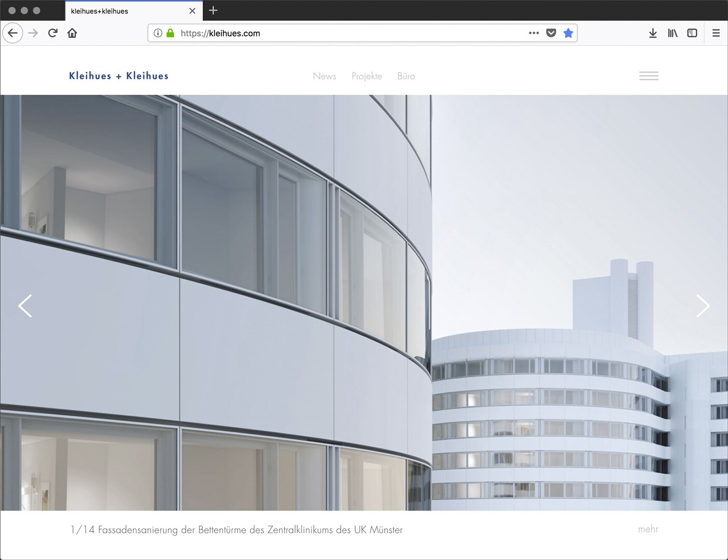Open the Firefox application menu
This screenshot has height=560, width=728.
click(x=716, y=33)
